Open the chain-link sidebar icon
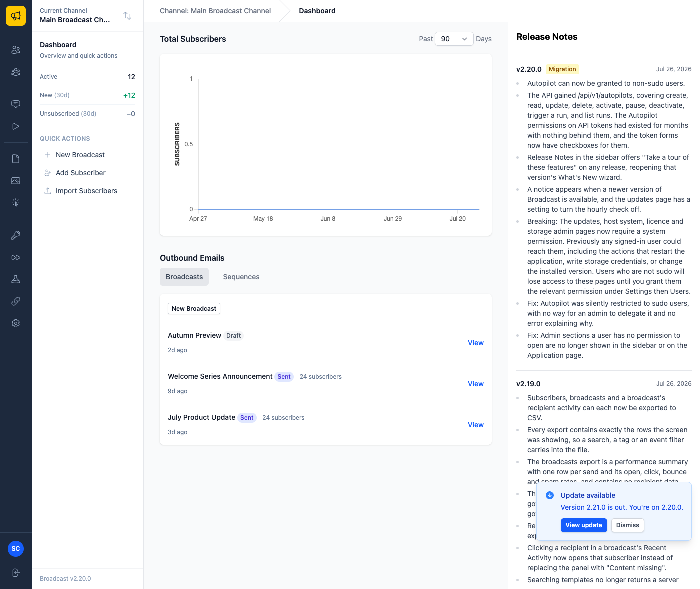Screen dimensions: 700x589 tap(16, 301)
